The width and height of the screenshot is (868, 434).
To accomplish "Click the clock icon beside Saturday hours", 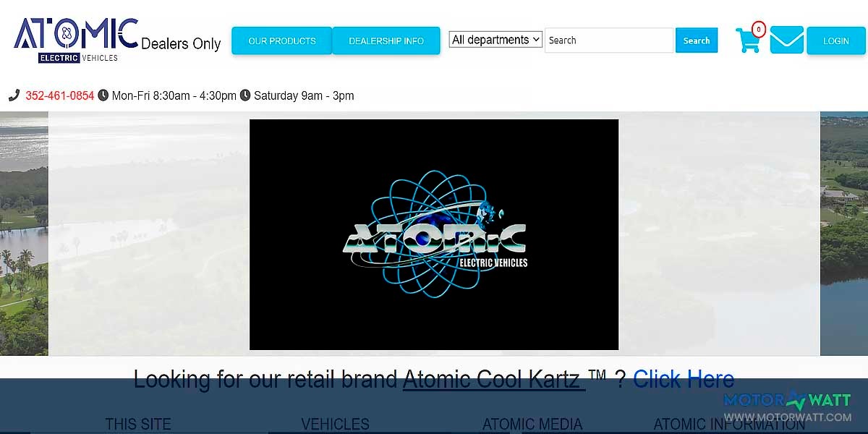I will pyautogui.click(x=245, y=95).
